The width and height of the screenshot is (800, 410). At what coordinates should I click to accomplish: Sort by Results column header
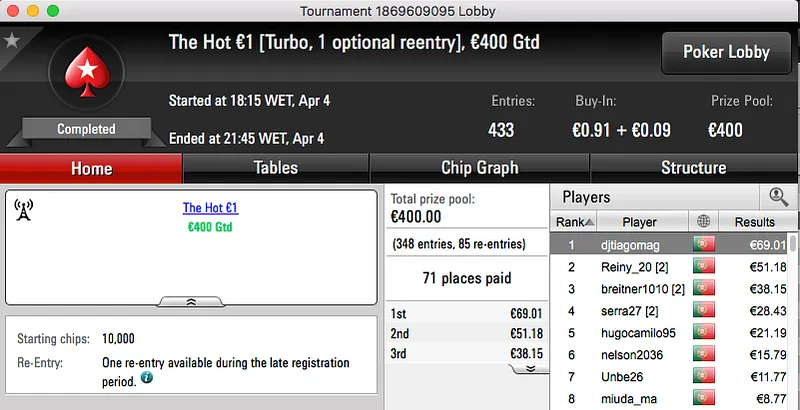point(755,222)
